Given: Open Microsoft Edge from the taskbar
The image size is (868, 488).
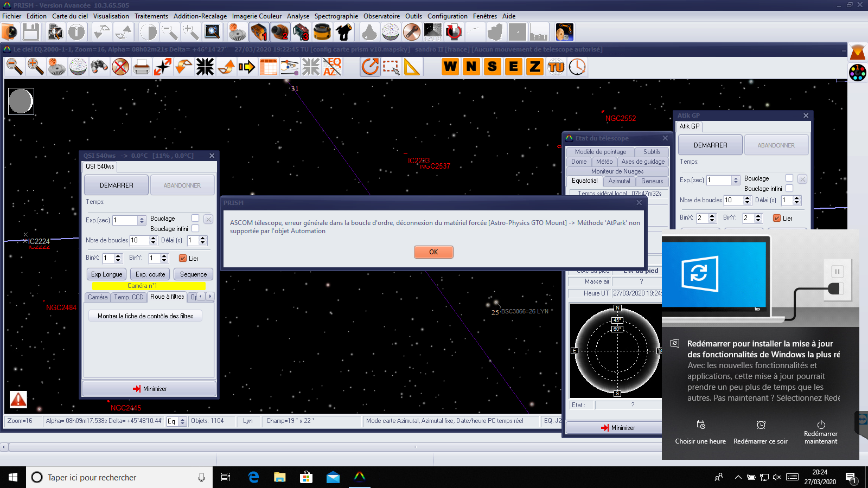Looking at the screenshot, I should tap(253, 477).
